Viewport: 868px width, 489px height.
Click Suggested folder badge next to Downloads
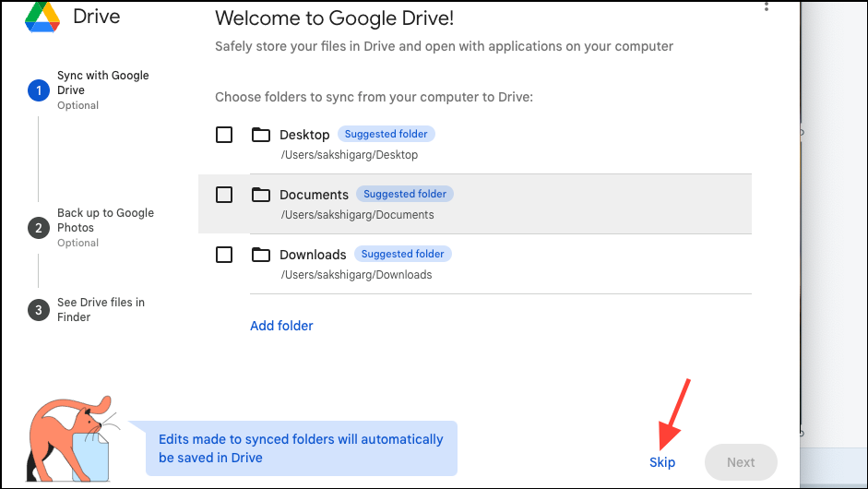403,254
